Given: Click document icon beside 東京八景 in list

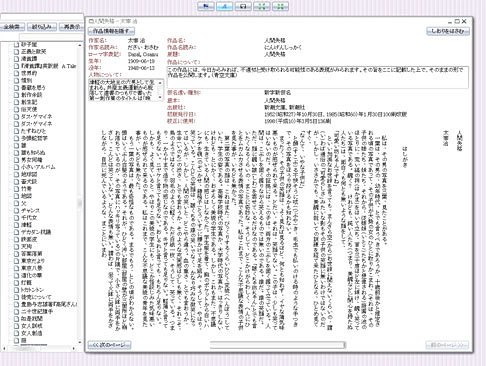Looking at the screenshot, I should (x=16, y=268).
